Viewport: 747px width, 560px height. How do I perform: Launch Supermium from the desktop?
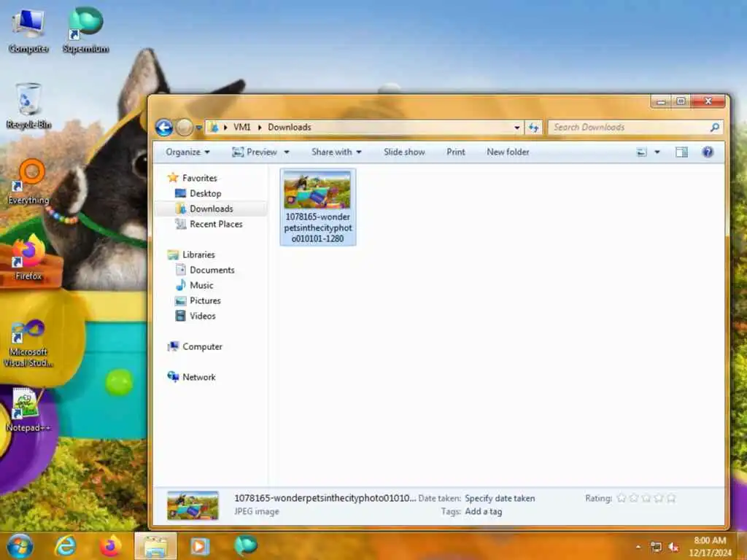(x=86, y=31)
